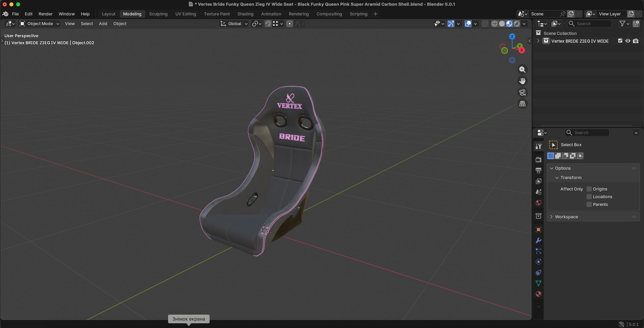Open the Object Mode dropdown

pos(39,23)
